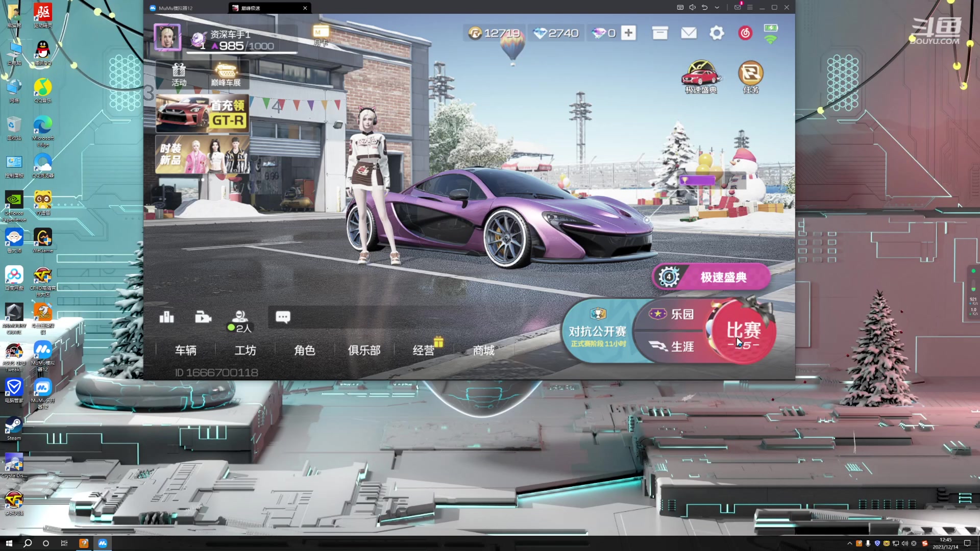Start a race with the 比赛 button
This screenshot has height=551, width=980.
(x=744, y=332)
